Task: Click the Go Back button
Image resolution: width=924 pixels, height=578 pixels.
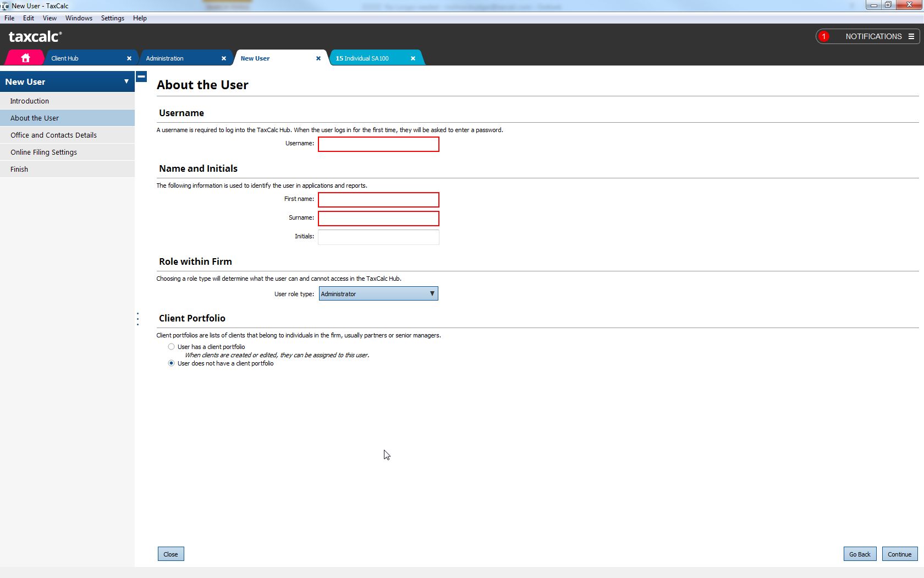Action: click(860, 554)
